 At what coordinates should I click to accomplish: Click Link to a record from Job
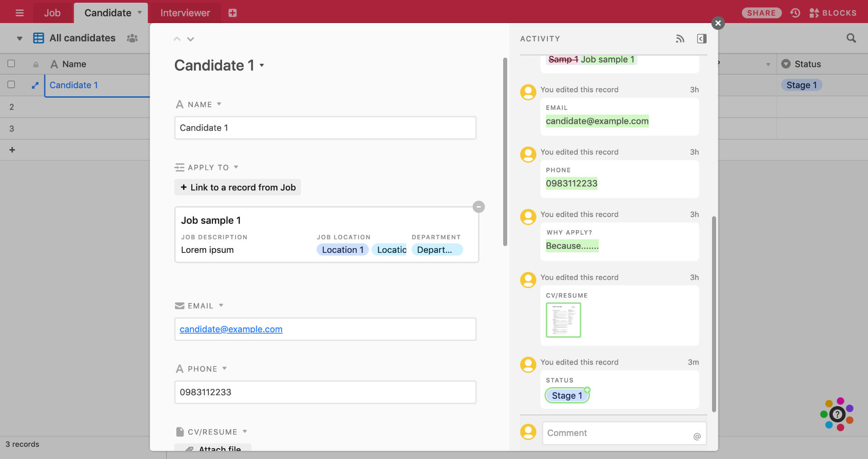237,187
